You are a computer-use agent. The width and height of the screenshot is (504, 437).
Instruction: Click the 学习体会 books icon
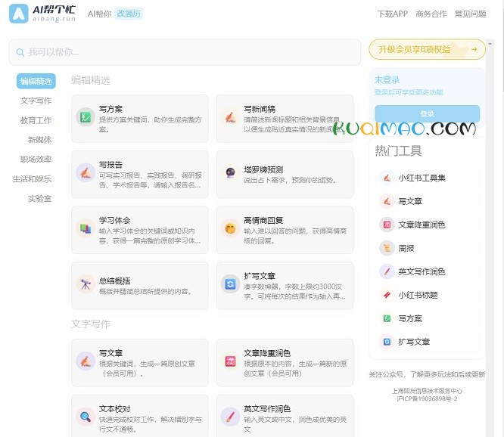(x=85, y=228)
